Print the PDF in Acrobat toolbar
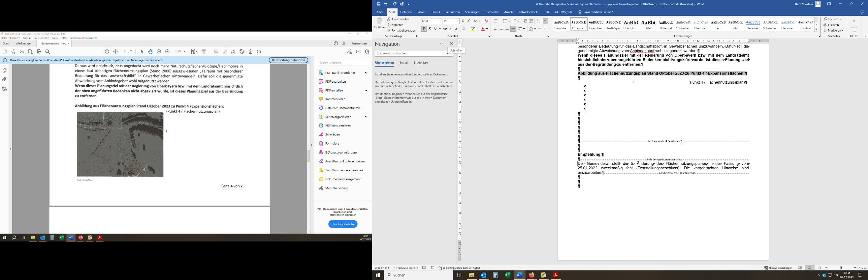This screenshot has height=280, width=868. coord(39,51)
